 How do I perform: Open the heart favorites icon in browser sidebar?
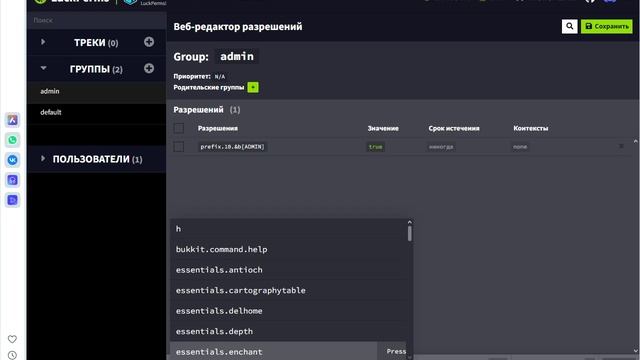click(12, 339)
